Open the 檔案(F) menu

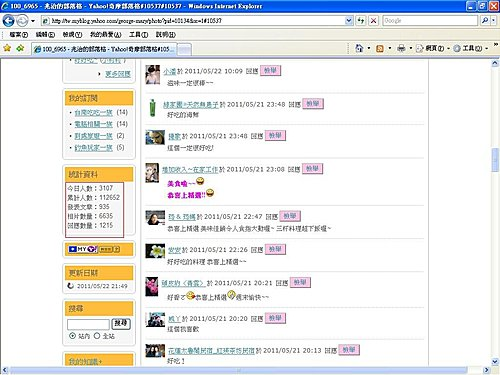pos(19,34)
